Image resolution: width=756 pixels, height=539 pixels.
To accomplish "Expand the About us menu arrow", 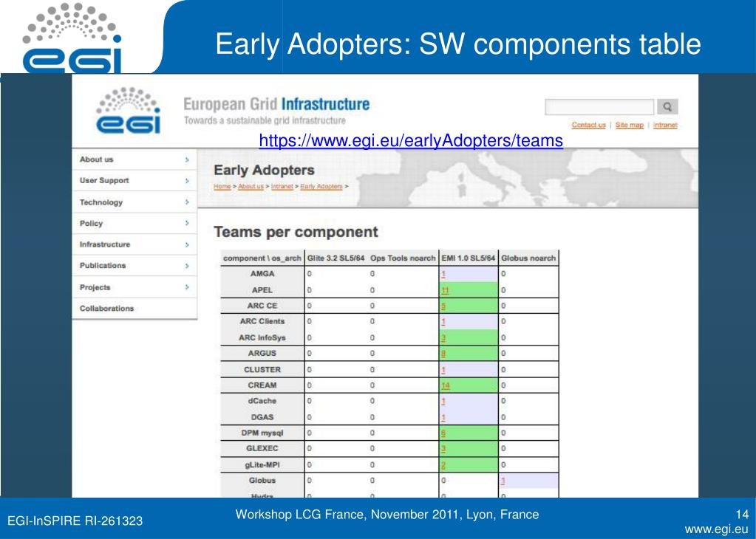I will click(186, 160).
